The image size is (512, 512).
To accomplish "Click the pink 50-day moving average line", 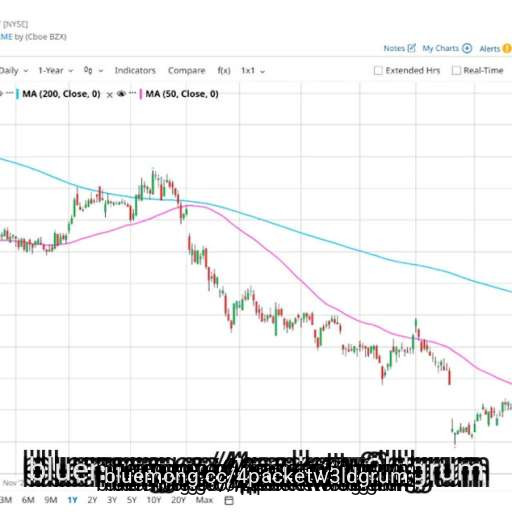I will point(300,280).
